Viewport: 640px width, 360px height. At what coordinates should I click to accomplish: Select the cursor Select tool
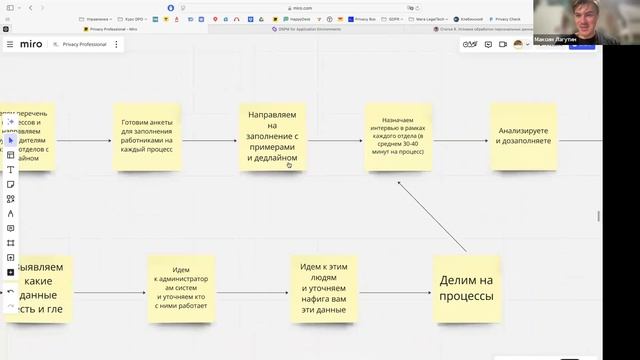click(x=11, y=140)
